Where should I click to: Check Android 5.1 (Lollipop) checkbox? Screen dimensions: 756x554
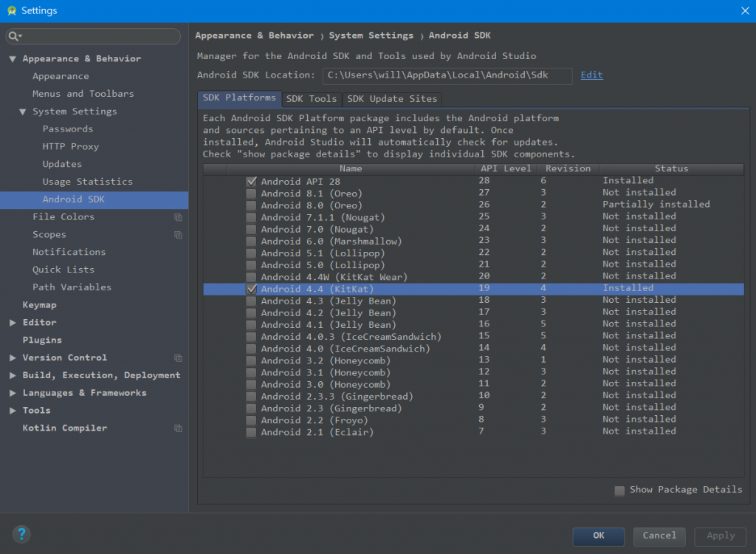pos(251,253)
